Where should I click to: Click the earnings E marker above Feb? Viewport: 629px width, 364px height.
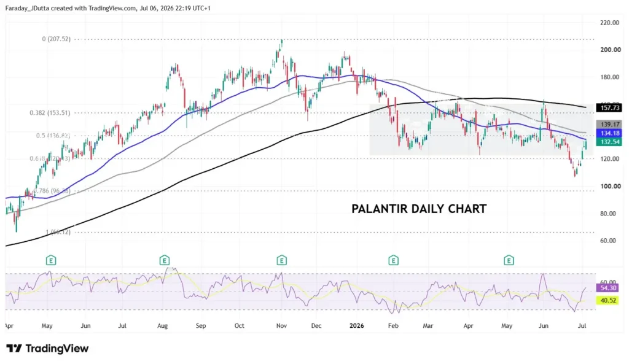tap(394, 261)
